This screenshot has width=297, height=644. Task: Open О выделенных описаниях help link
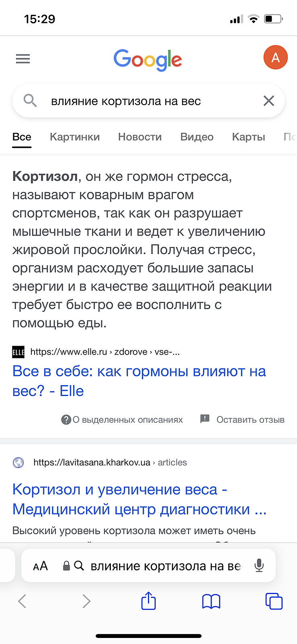click(122, 419)
